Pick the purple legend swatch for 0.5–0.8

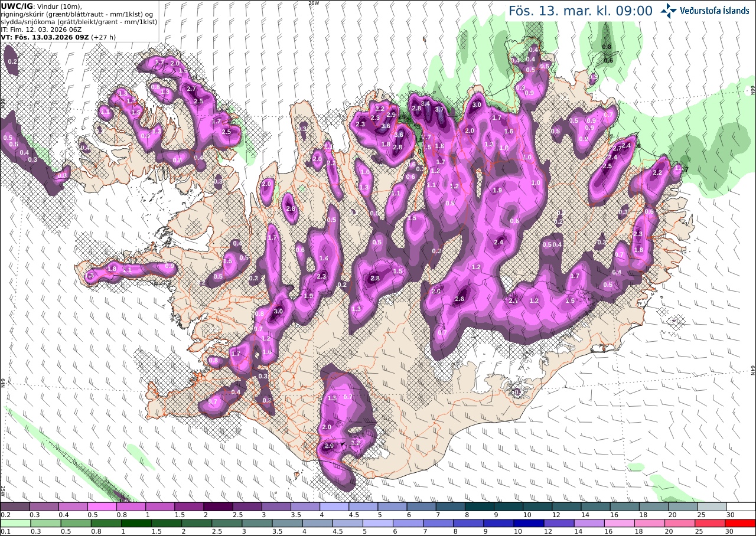tap(102, 506)
